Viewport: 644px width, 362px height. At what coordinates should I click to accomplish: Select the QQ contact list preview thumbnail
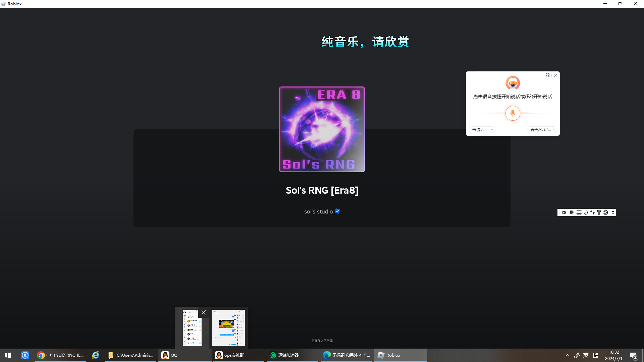[192, 328]
